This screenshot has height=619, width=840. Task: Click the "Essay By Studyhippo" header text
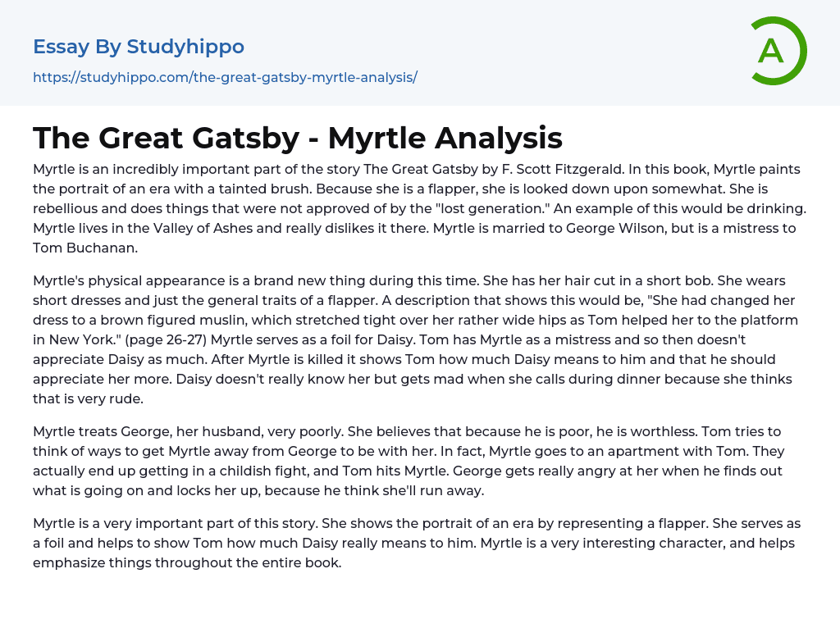(139, 47)
